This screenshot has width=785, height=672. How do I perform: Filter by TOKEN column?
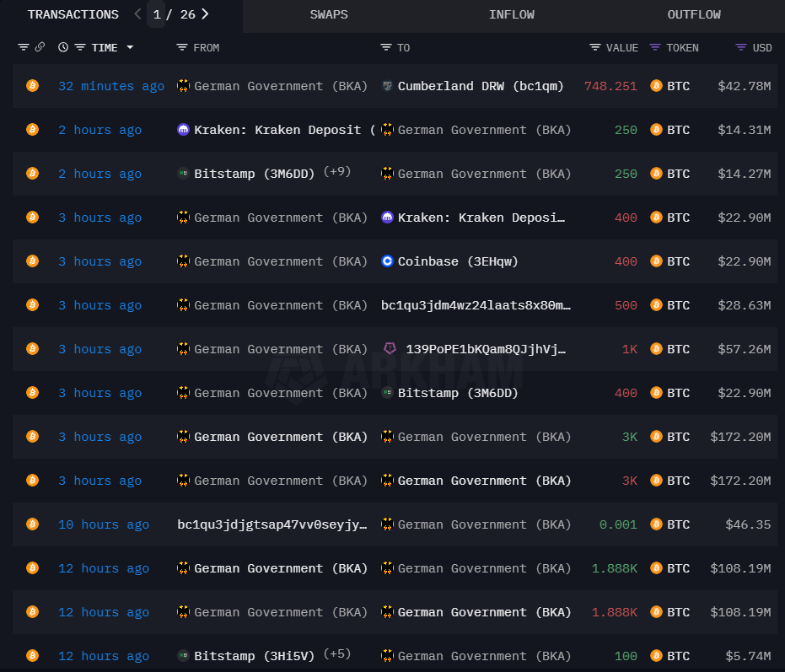pos(655,48)
